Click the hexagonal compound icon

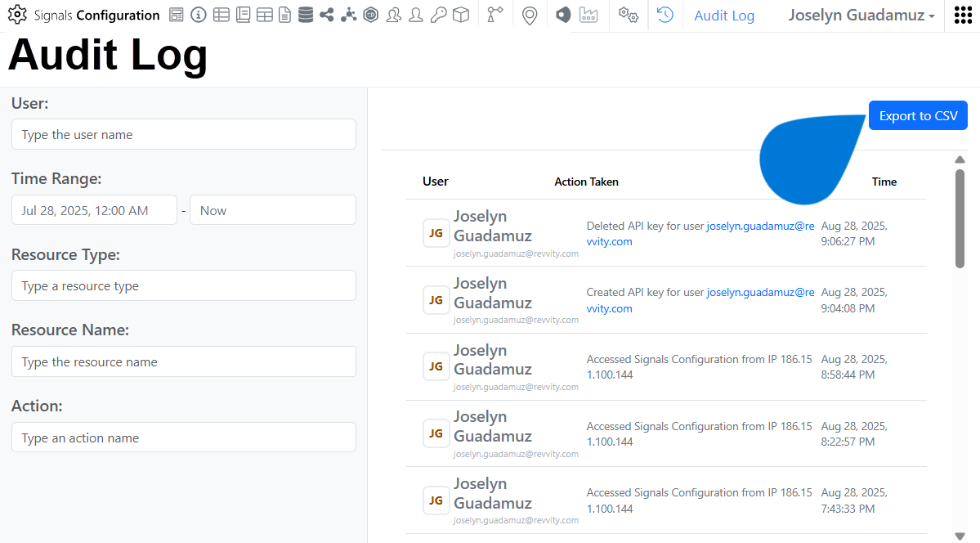pos(370,15)
